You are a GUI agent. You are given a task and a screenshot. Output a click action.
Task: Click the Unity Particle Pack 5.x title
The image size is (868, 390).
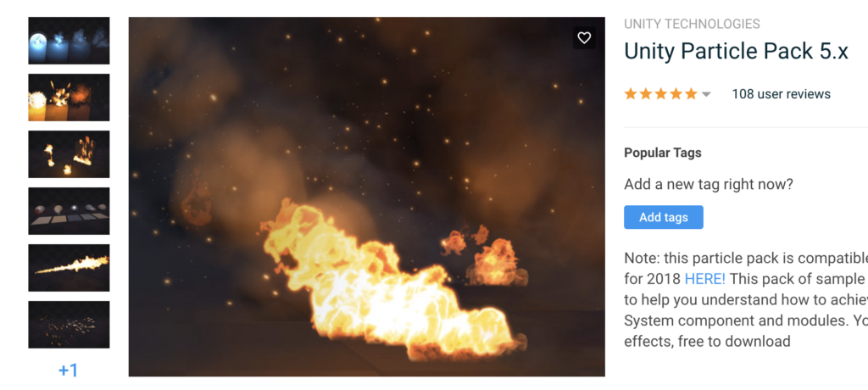[x=737, y=52]
